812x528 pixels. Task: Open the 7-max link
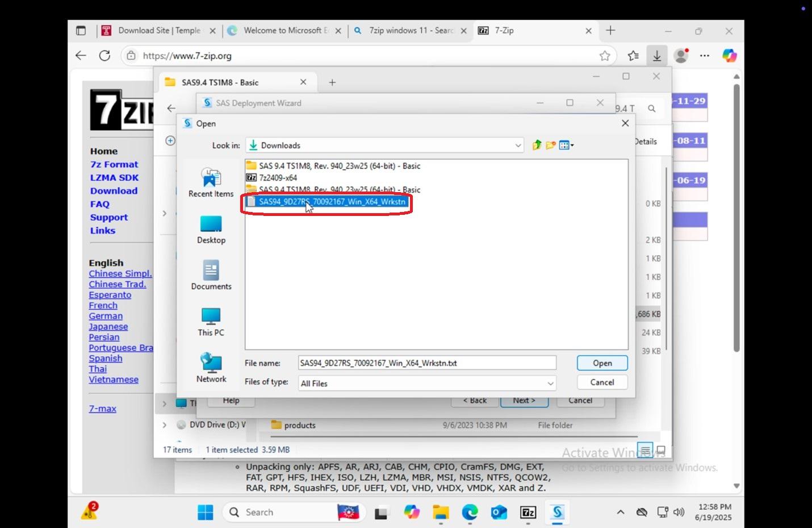102,409
